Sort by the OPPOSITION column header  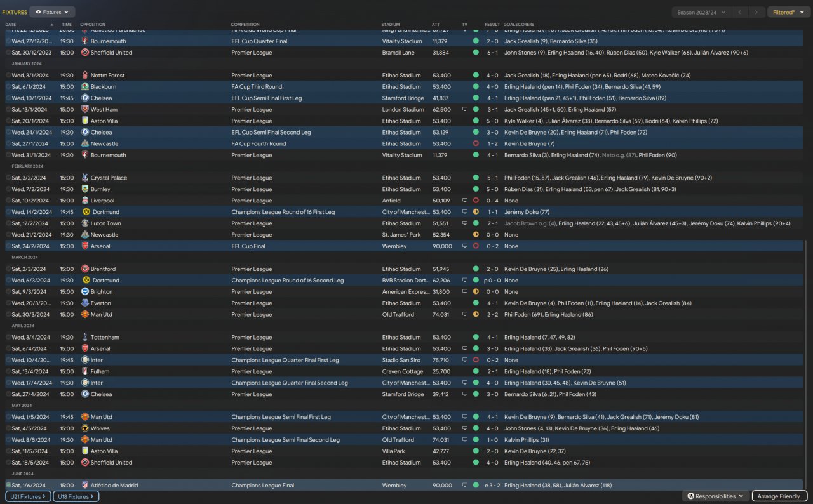pyautogui.click(x=93, y=25)
